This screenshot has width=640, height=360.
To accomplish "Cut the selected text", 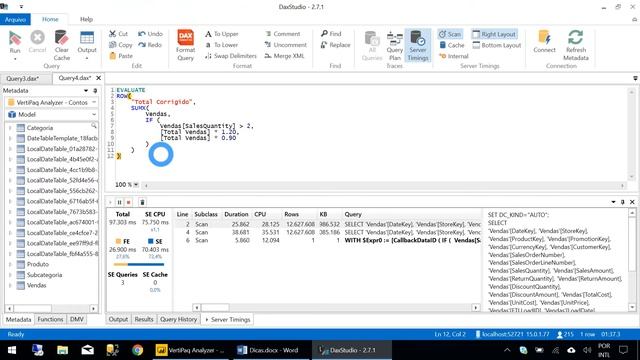I will (118, 34).
